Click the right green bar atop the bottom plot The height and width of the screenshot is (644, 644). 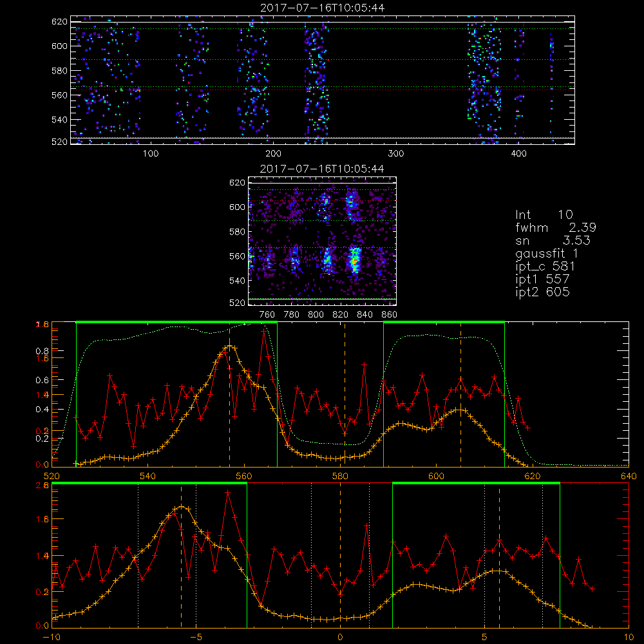click(x=476, y=483)
